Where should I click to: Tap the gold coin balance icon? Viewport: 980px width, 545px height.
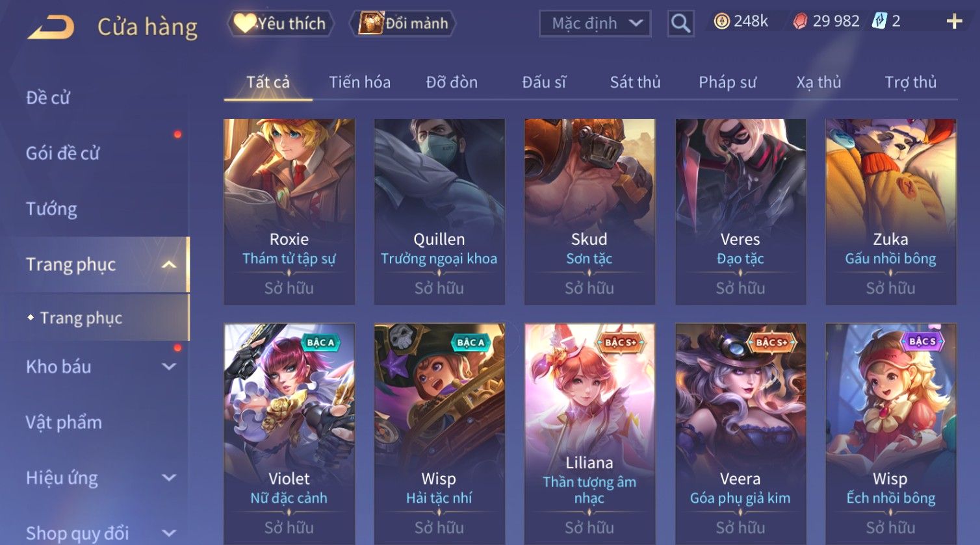point(721,21)
